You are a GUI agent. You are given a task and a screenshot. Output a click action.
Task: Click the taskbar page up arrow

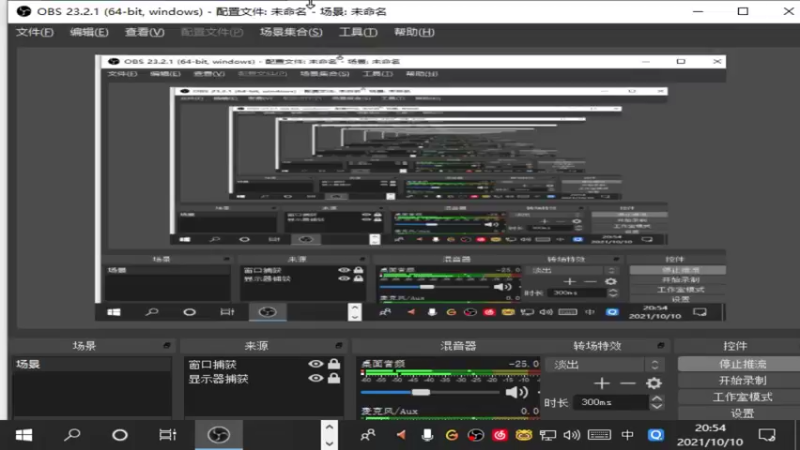[329, 427]
